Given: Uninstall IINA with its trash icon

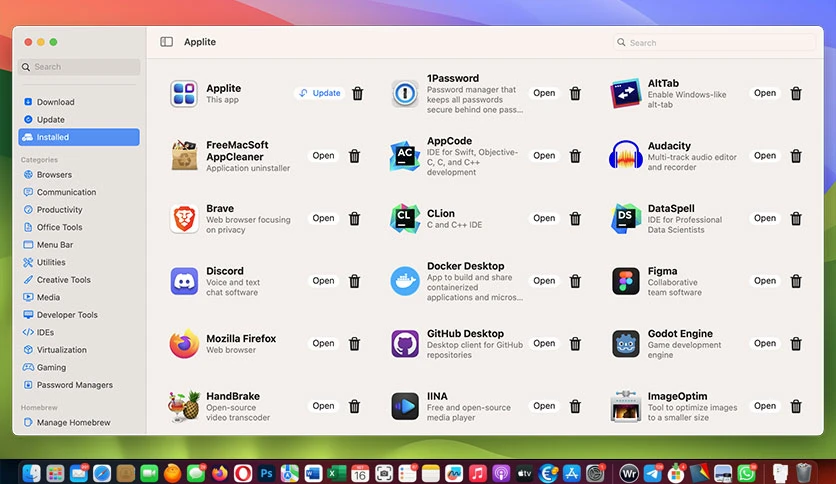Looking at the screenshot, I should click(x=575, y=406).
